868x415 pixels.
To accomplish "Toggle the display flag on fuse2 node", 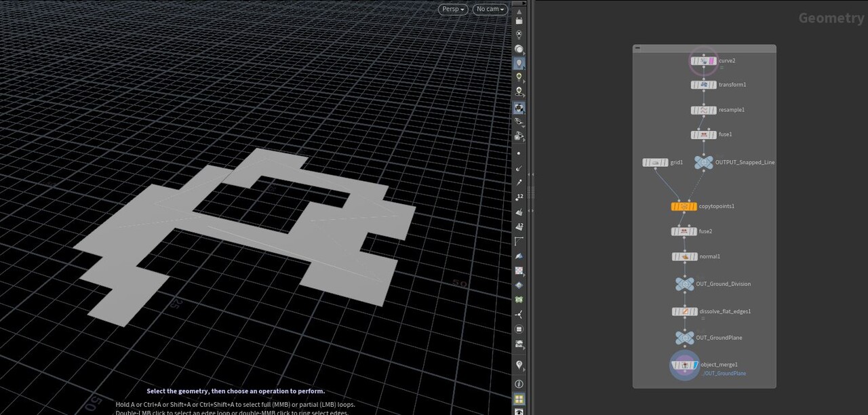I will [696, 231].
